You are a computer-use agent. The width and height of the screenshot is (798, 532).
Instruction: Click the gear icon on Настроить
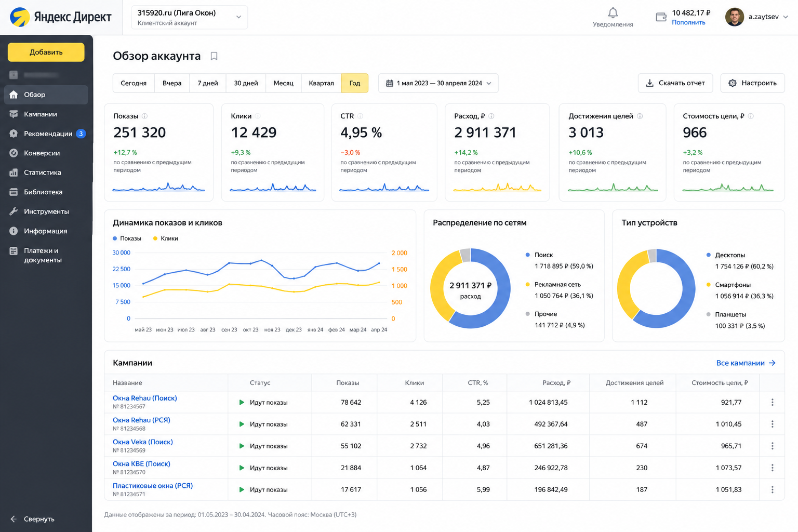[733, 83]
